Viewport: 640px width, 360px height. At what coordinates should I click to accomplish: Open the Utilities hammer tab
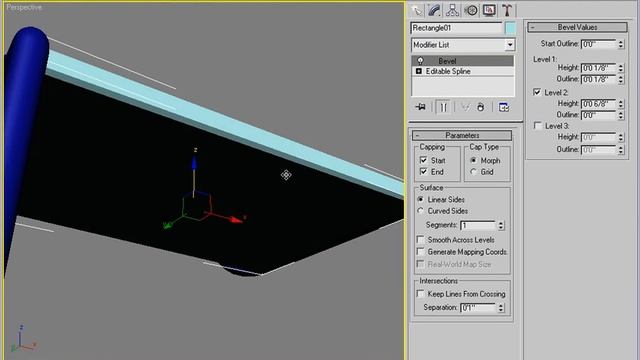(507, 10)
